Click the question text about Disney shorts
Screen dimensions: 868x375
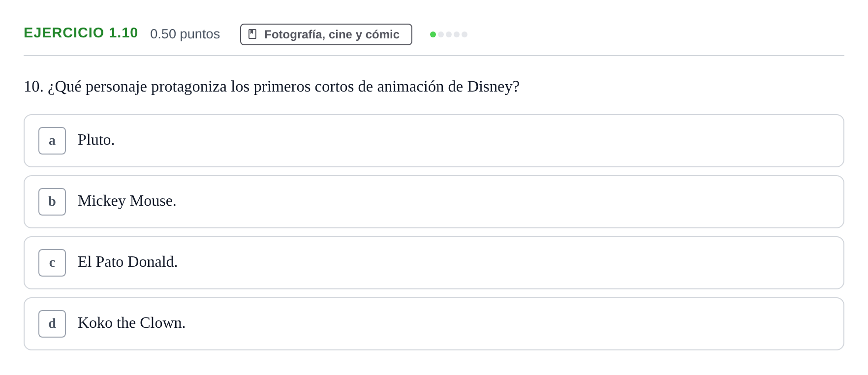(272, 87)
